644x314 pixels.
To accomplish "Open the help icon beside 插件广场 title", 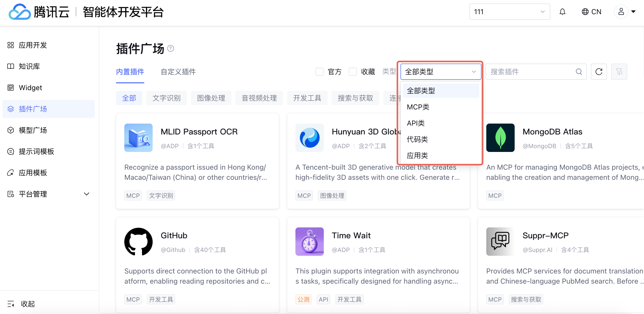I will [x=171, y=48].
